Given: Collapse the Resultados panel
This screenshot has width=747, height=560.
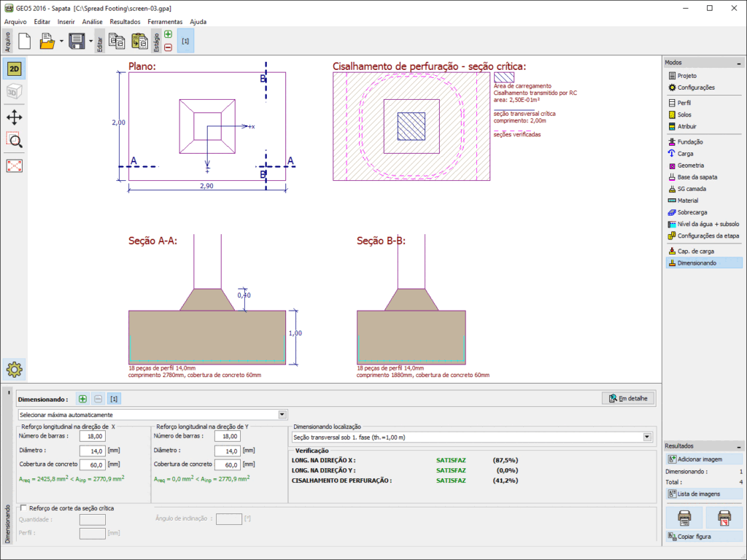Looking at the screenshot, I should point(739,447).
